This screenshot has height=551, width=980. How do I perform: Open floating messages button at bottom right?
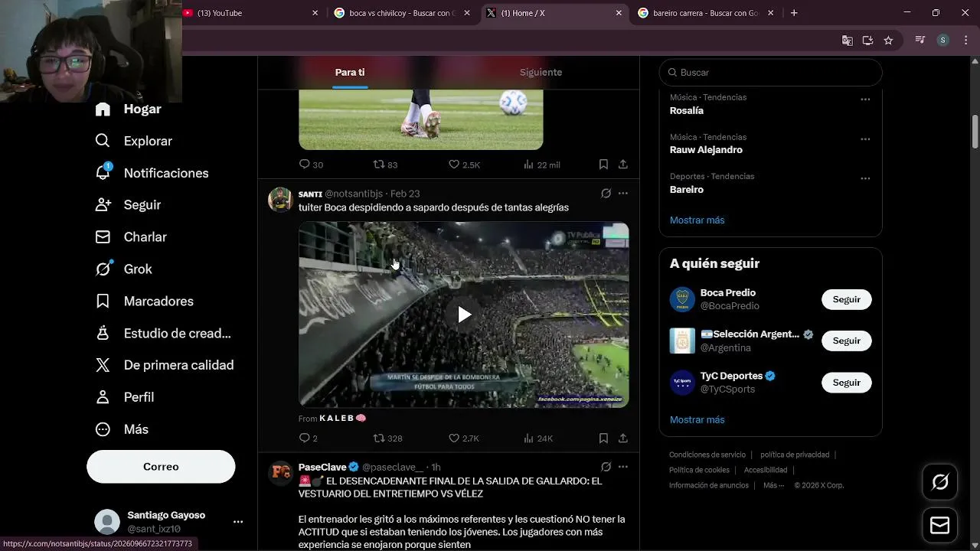coord(939,526)
